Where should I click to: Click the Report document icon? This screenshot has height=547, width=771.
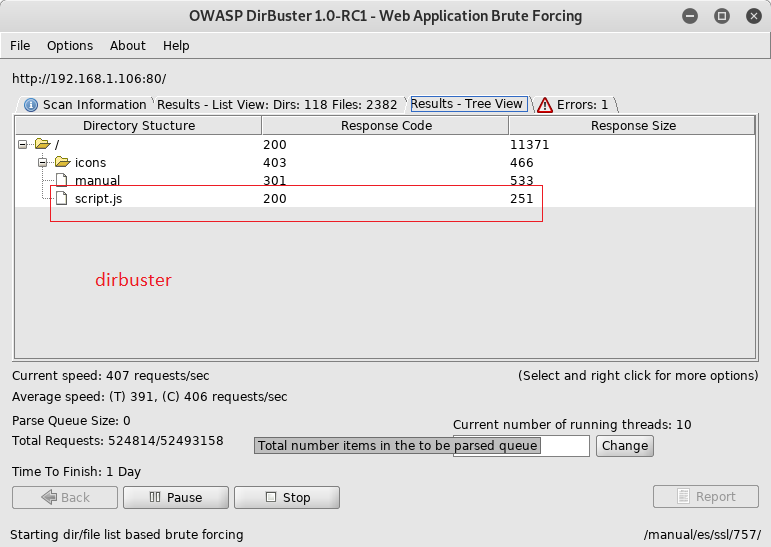coord(683,496)
